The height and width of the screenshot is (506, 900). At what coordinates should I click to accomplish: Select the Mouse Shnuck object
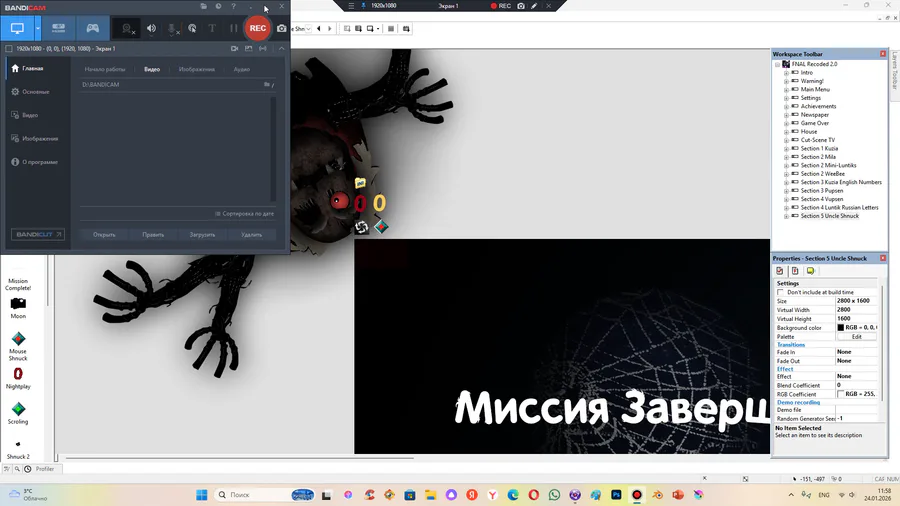click(x=18, y=346)
